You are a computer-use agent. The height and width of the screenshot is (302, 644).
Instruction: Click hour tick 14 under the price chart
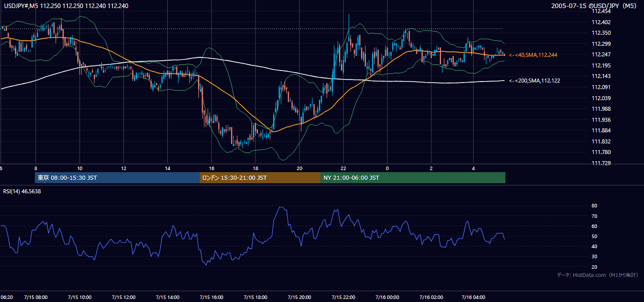point(167,168)
